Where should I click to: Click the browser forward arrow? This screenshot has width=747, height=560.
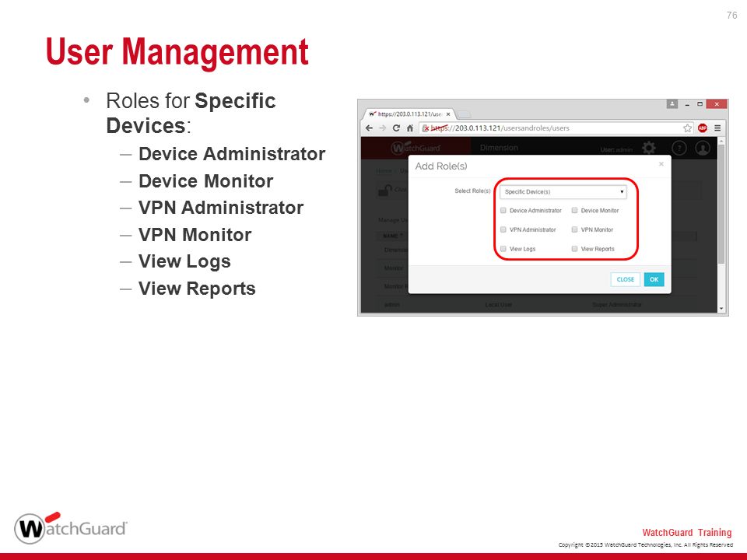382,128
